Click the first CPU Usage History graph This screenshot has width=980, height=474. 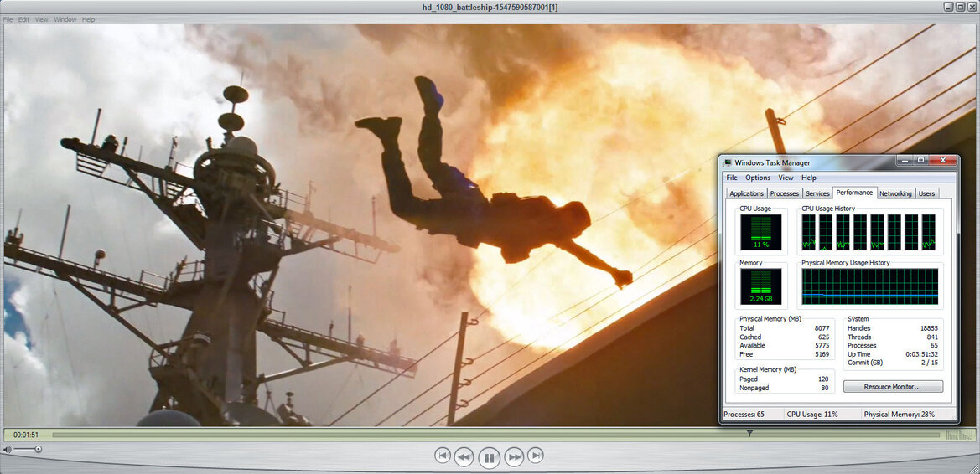(x=809, y=232)
